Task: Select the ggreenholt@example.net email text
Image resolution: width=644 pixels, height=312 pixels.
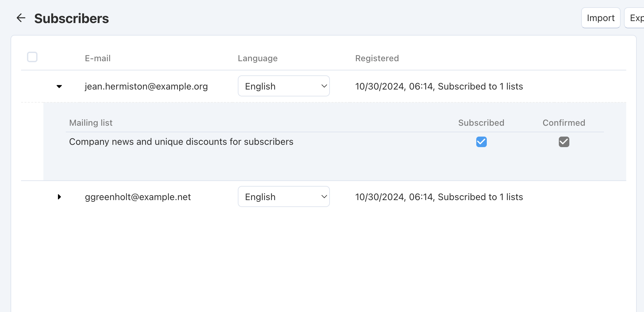Action: pyautogui.click(x=138, y=197)
